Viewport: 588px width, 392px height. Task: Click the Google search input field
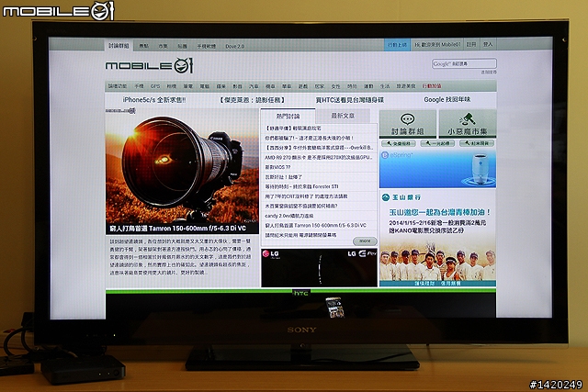coord(464,63)
